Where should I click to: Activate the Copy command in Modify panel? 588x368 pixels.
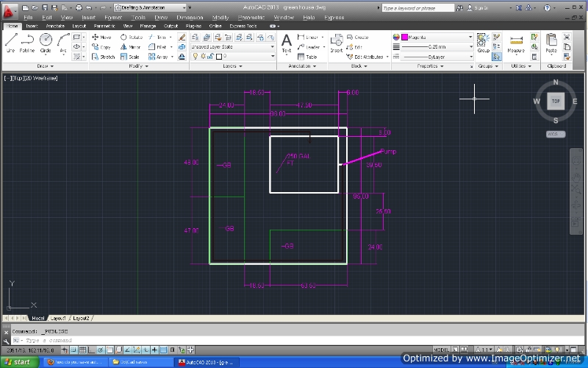click(x=101, y=47)
